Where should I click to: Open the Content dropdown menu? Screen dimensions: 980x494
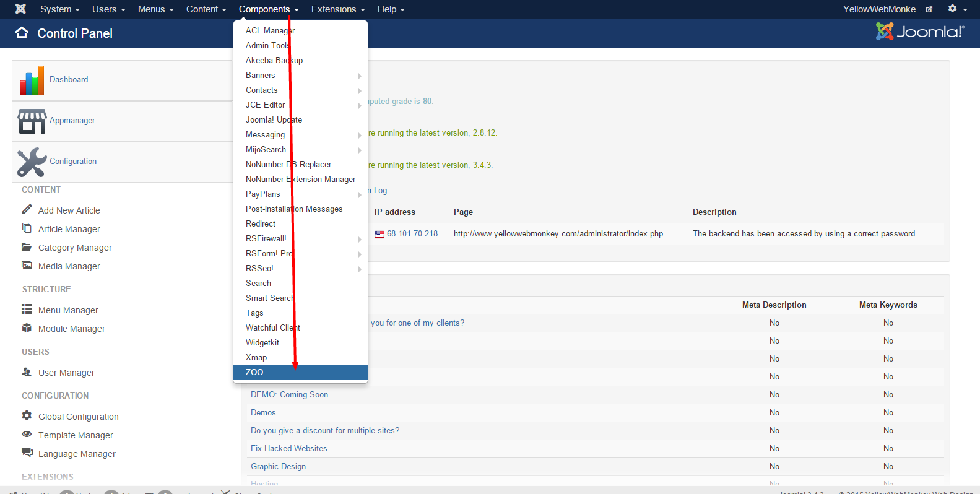tap(206, 9)
